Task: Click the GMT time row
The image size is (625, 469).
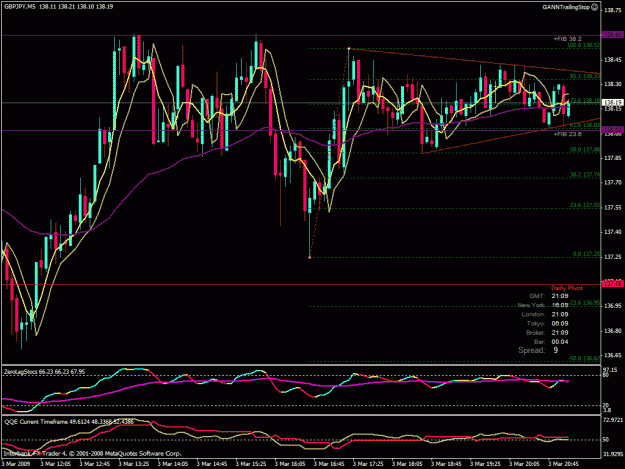Action: pyautogui.click(x=548, y=296)
